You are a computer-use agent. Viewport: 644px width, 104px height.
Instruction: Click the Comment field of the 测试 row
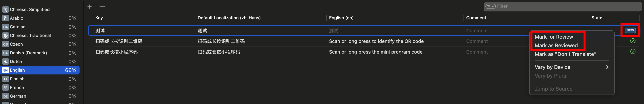(477, 31)
